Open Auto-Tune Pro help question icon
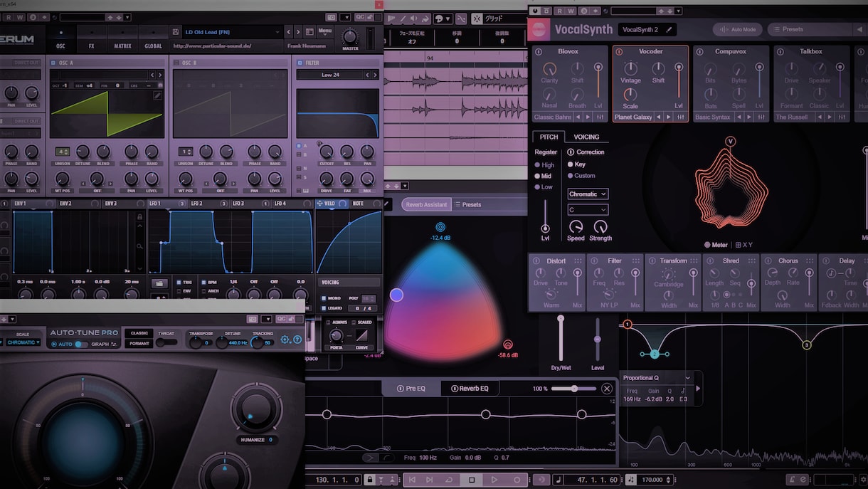 (297, 340)
